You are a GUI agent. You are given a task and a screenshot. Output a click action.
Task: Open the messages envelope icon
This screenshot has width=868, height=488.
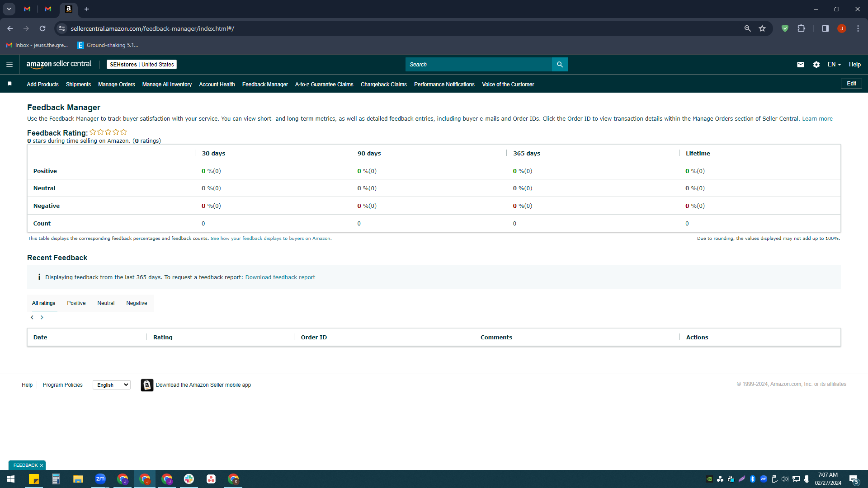(800, 65)
